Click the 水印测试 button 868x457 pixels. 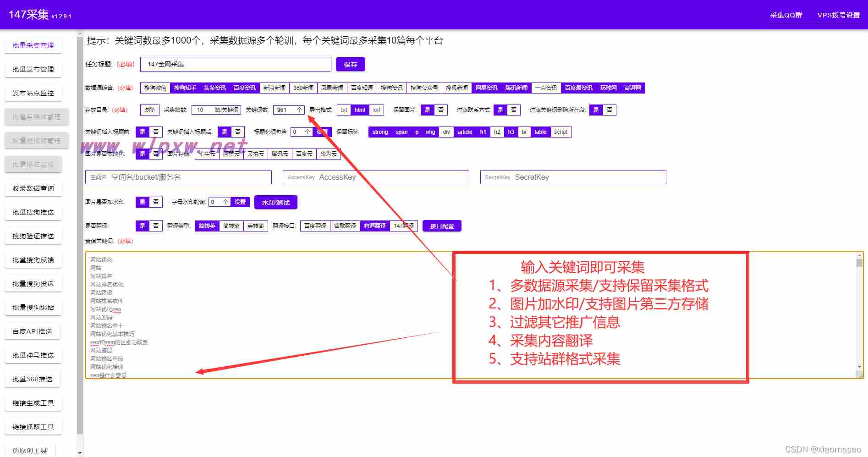click(x=276, y=203)
